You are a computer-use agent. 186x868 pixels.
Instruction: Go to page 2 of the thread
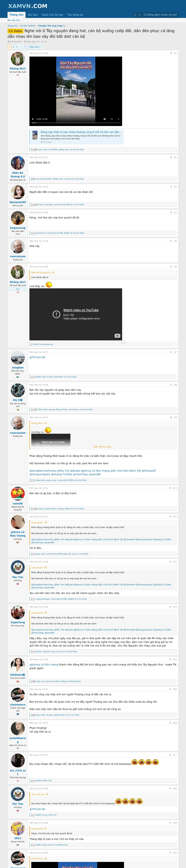(x=13, y=47)
